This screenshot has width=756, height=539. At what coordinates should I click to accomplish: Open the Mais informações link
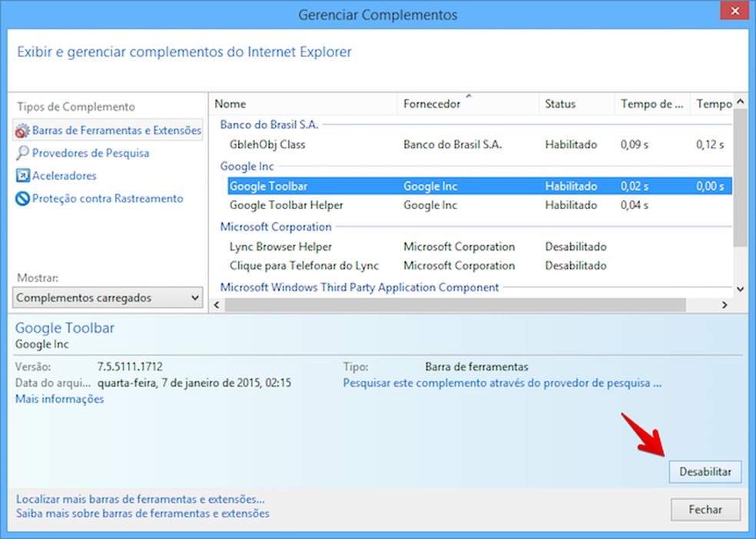tap(60, 399)
